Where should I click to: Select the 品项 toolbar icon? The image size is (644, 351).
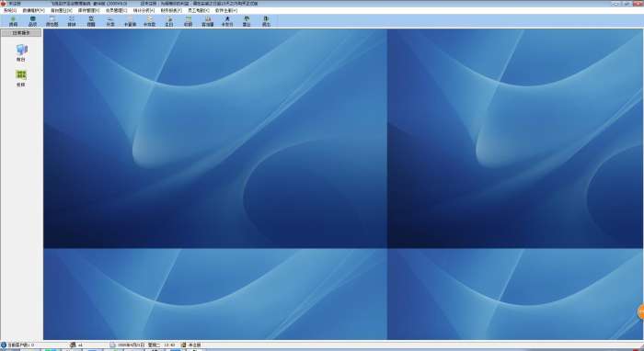click(x=32, y=21)
